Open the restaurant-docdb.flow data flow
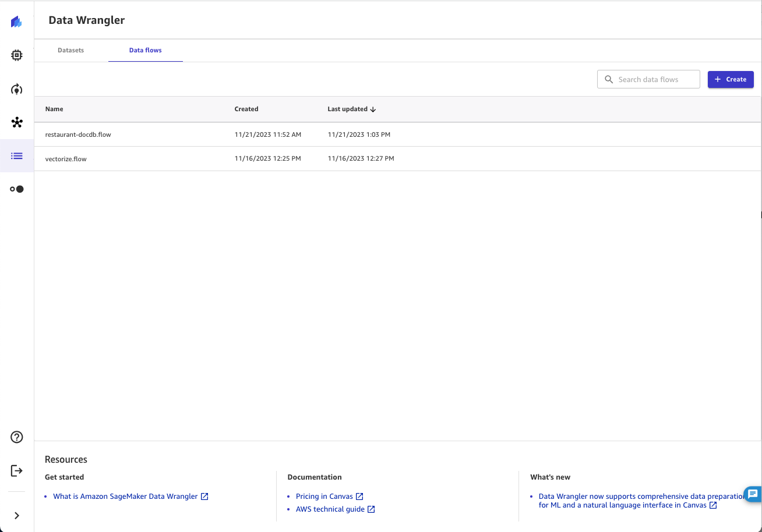 pyautogui.click(x=78, y=134)
